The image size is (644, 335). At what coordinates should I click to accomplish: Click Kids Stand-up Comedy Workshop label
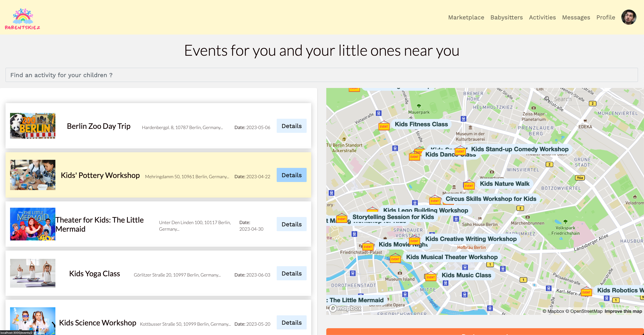(520, 149)
